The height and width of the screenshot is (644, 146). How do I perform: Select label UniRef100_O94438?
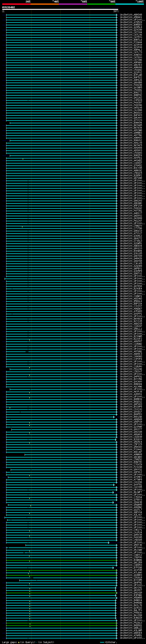[x=131, y=502]
